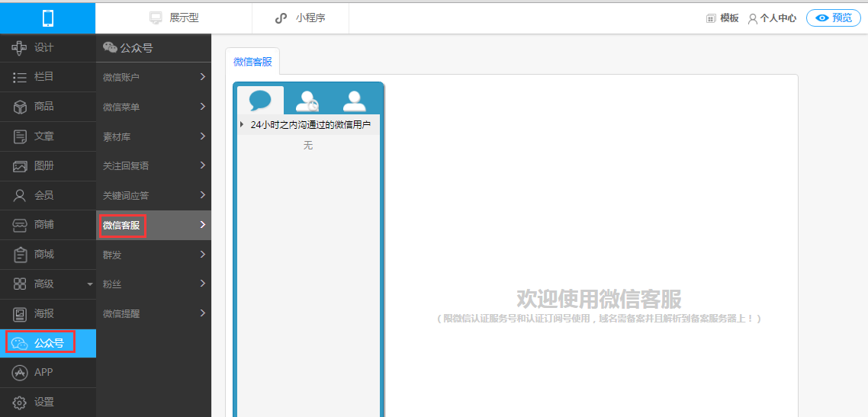Open 个人中心 link
The width and height of the screenshot is (868, 417).
coord(772,19)
